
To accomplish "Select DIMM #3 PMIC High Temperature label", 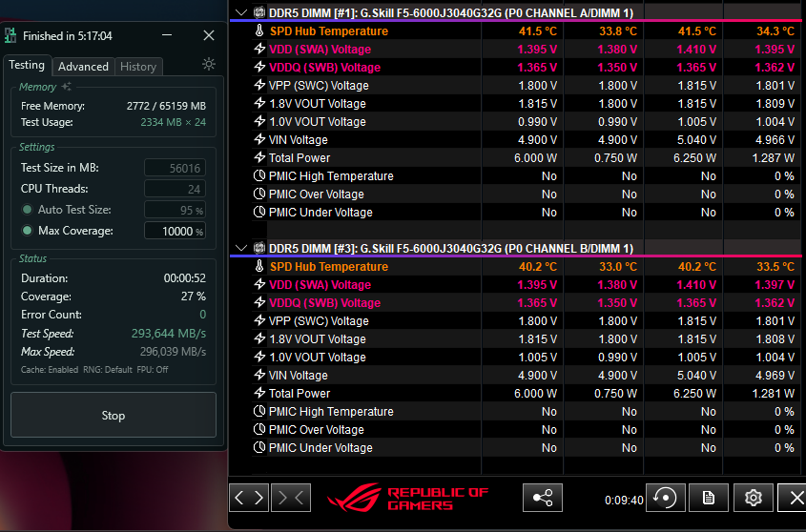I will point(331,411).
